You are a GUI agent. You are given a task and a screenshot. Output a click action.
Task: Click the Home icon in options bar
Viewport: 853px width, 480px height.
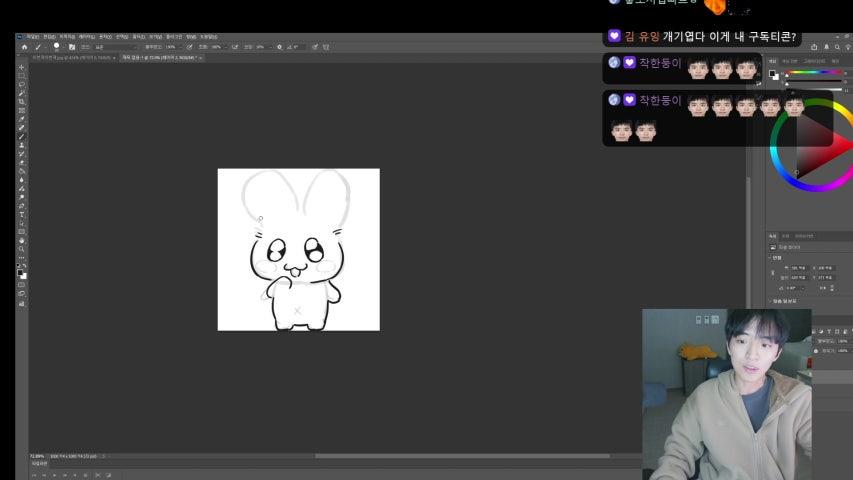24,47
